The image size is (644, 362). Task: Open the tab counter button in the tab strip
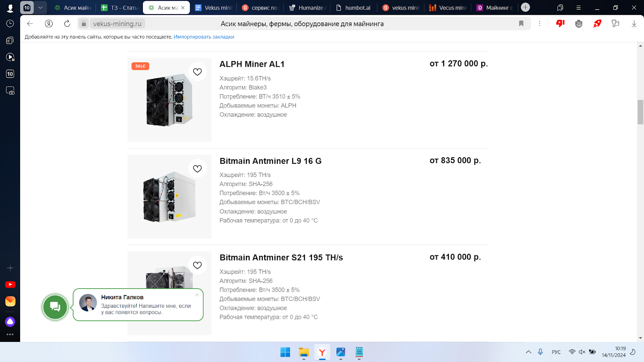point(27,8)
